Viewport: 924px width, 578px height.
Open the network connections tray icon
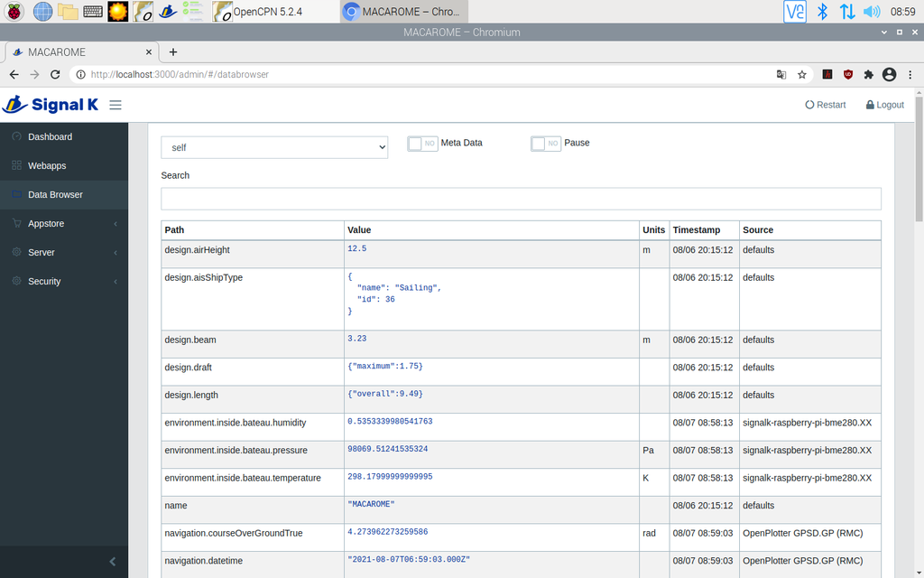coord(847,11)
